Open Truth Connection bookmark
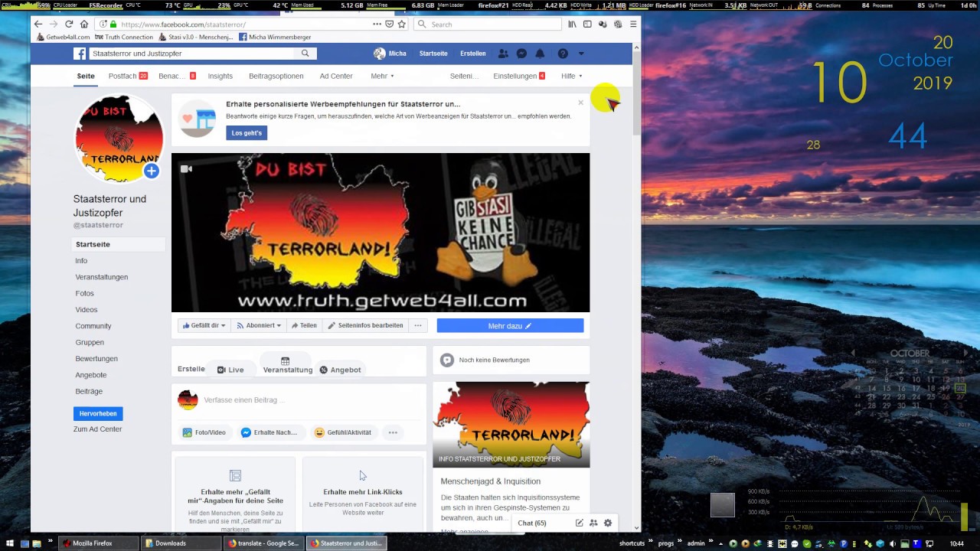 [x=124, y=37]
